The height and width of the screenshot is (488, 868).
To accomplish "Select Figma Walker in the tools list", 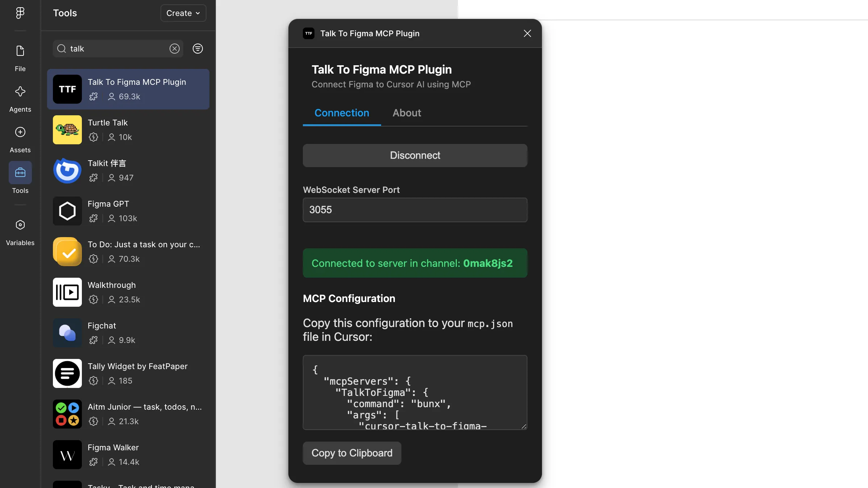I will tap(128, 455).
